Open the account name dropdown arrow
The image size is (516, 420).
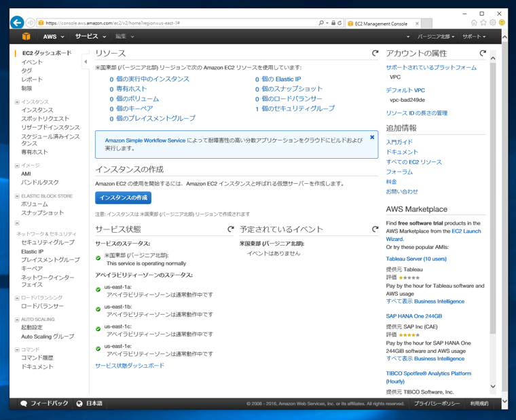[x=408, y=37]
